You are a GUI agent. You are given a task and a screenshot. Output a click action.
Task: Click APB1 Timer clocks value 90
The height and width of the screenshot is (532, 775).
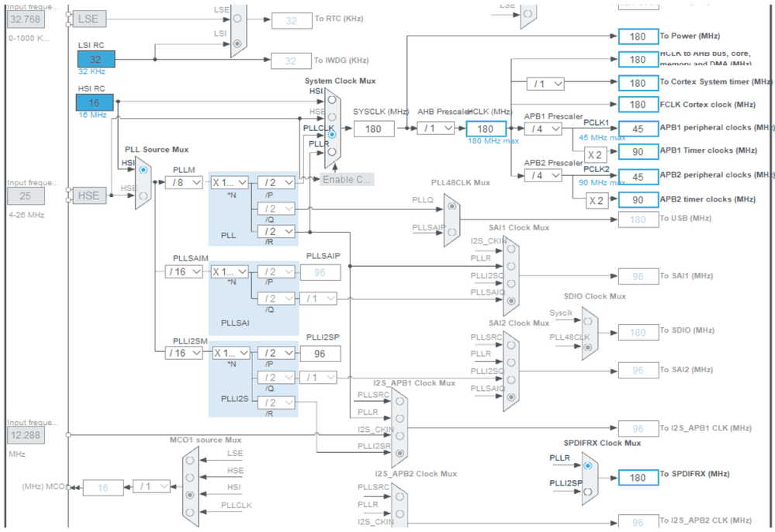[638, 152]
